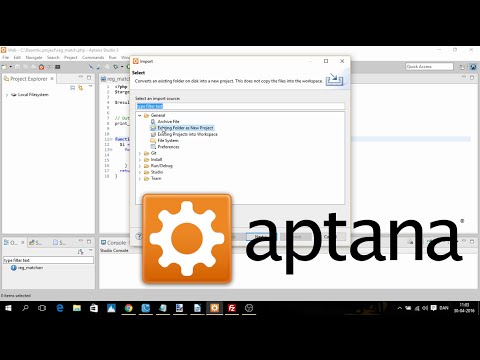Open the Run menu

pos(113,58)
